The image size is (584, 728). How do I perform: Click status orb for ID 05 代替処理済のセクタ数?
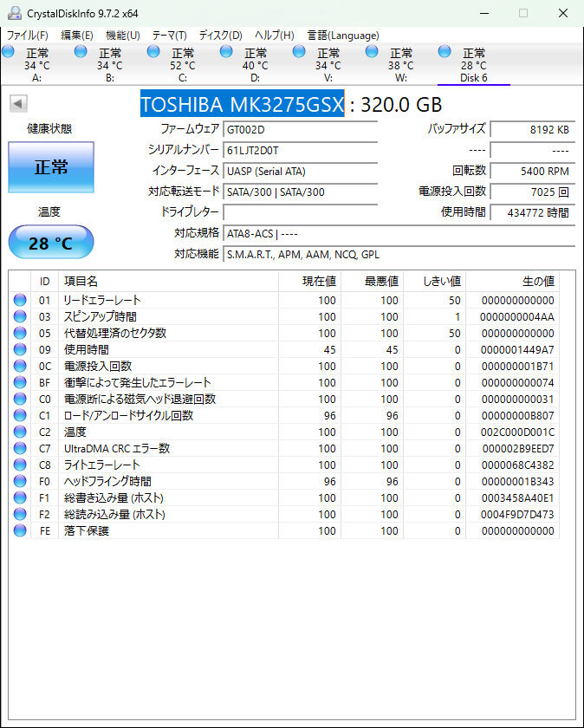20,333
